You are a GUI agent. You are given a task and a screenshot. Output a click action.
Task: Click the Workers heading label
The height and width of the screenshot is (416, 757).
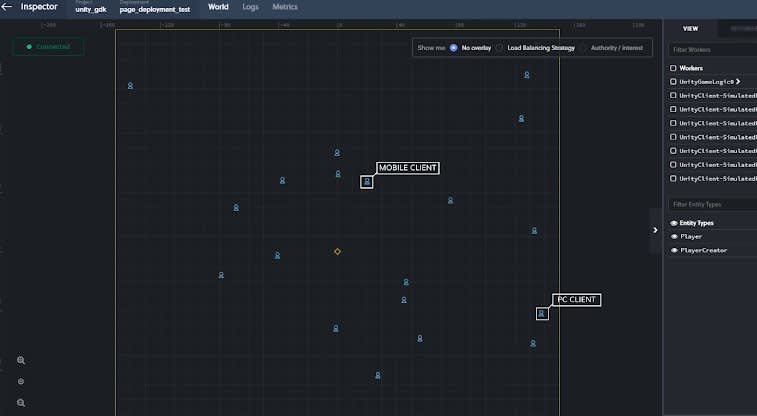[x=691, y=68]
